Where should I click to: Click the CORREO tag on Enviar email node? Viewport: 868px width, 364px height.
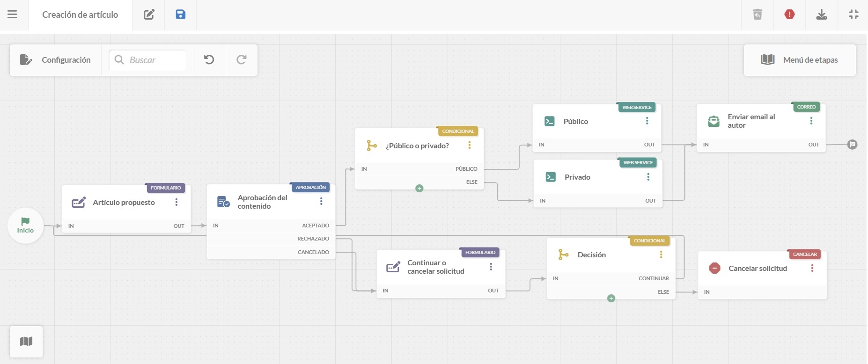click(x=806, y=107)
